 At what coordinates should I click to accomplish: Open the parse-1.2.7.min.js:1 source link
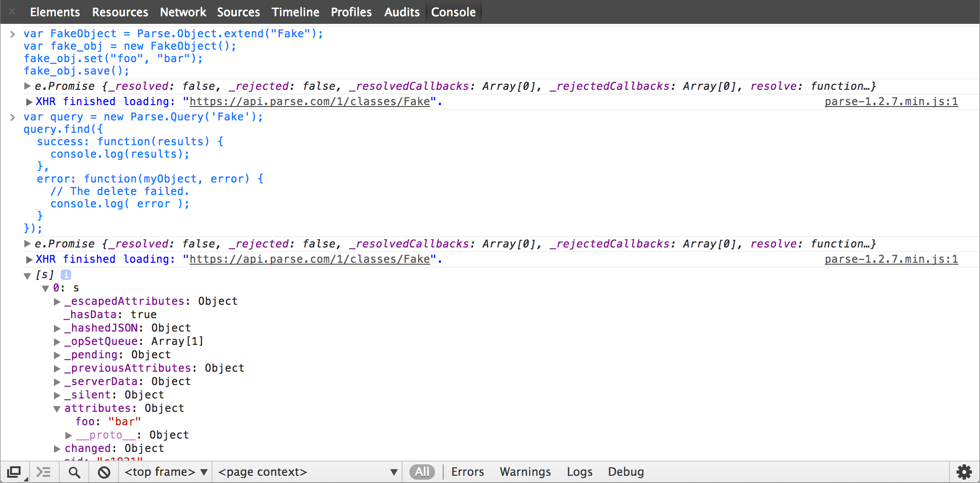[x=890, y=101]
